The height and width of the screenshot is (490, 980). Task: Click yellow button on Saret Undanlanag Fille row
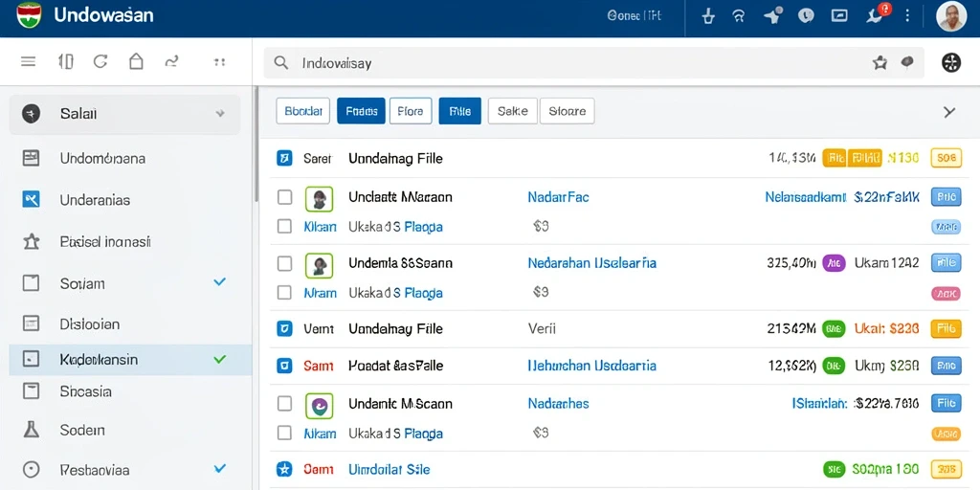pyautogui.click(x=947, y=158)
